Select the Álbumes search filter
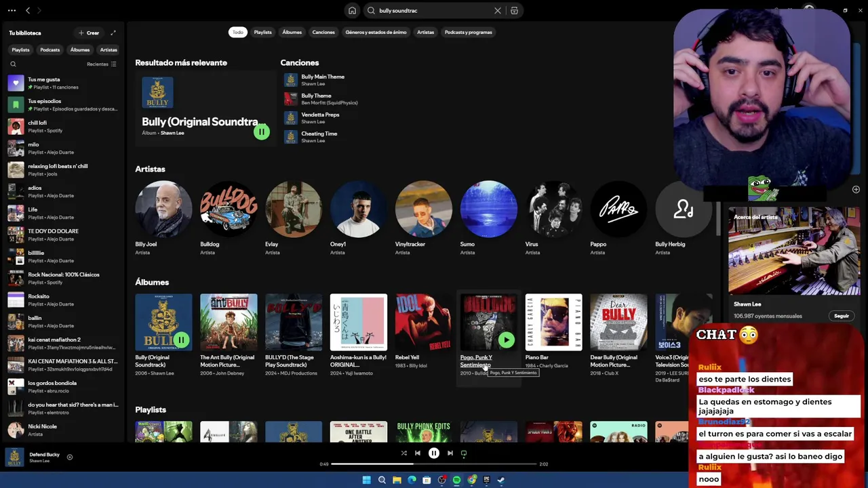868x488 pixels. (292, 32)
